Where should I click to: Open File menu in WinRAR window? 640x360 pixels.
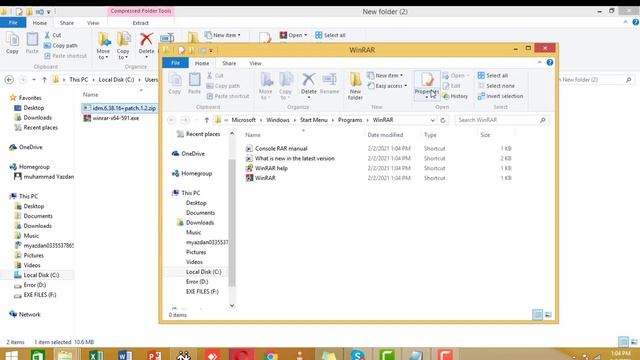176,63
